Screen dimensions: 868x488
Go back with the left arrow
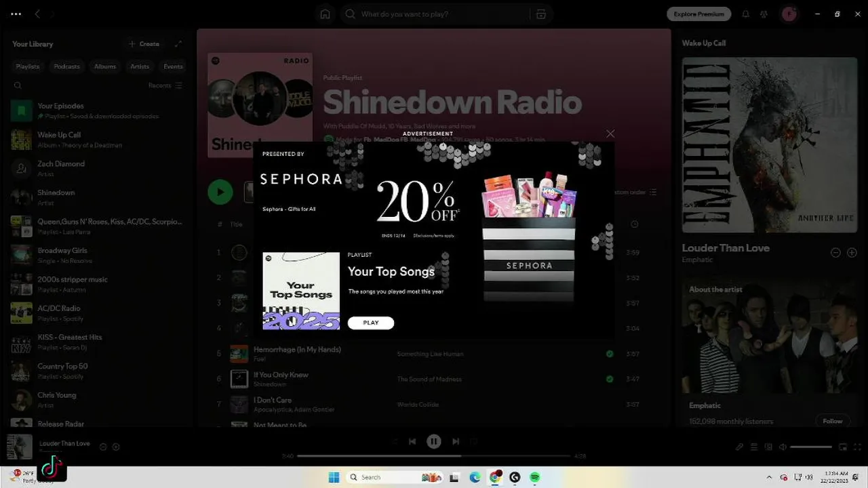[x=37, y=14]
